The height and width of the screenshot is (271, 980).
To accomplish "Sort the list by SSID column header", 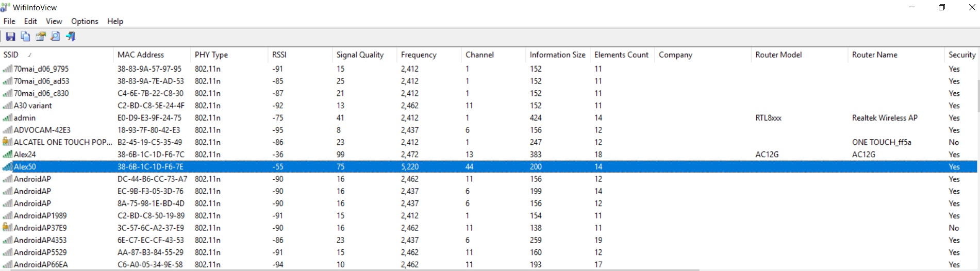I will point(11,55).
